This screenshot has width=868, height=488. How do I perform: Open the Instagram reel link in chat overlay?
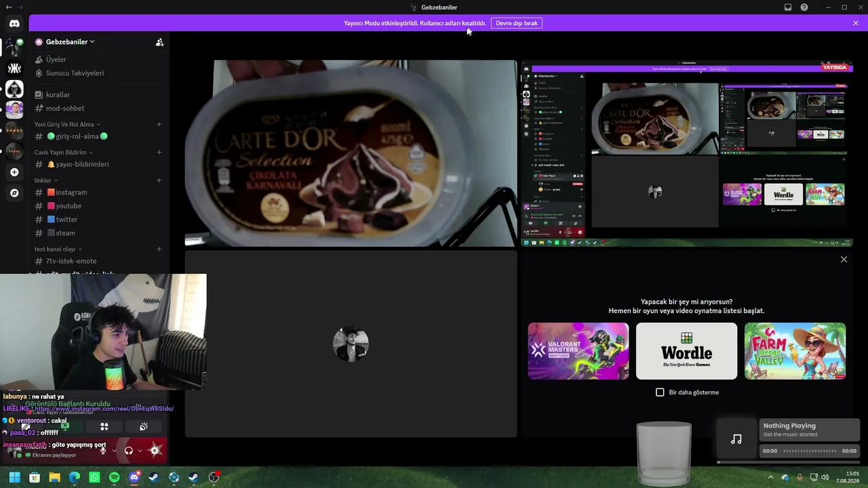click(104, 409)
